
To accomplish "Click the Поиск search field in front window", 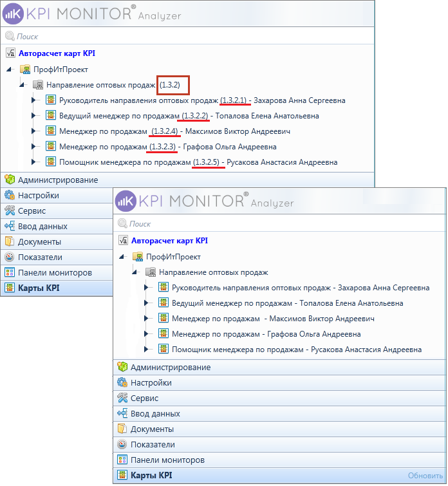I will [x=279, y=223].
